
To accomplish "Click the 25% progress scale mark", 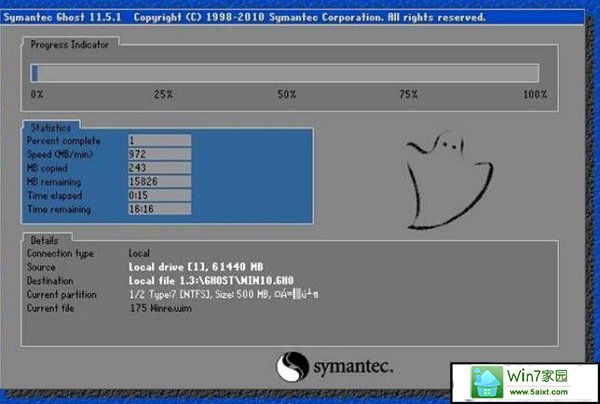I will (163, 94).
